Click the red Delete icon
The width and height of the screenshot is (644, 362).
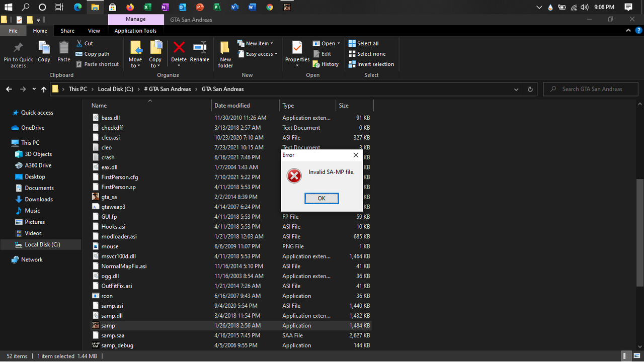[x=179, y=48]
